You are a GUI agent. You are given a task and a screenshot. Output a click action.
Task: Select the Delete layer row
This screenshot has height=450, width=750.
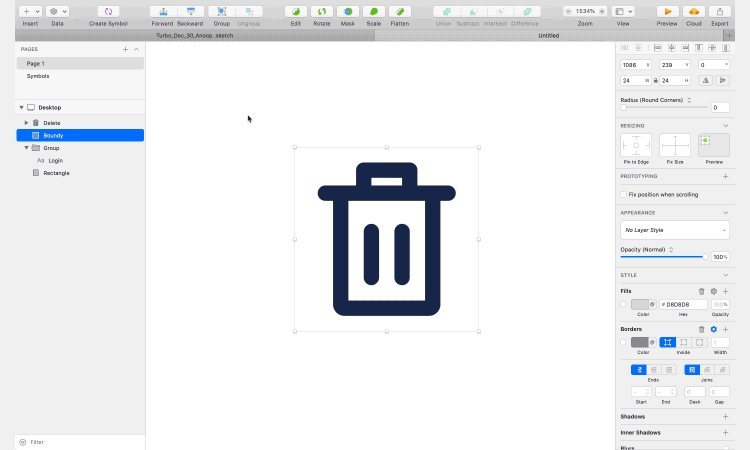pyautogui.click(x=80, y=123)
